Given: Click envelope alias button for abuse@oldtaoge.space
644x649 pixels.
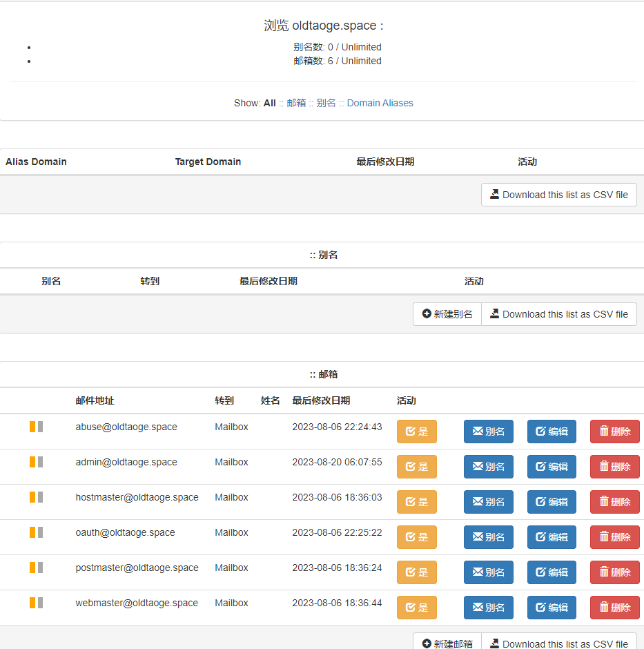Looking at the screenshot, I should click(x=488, y=432).
